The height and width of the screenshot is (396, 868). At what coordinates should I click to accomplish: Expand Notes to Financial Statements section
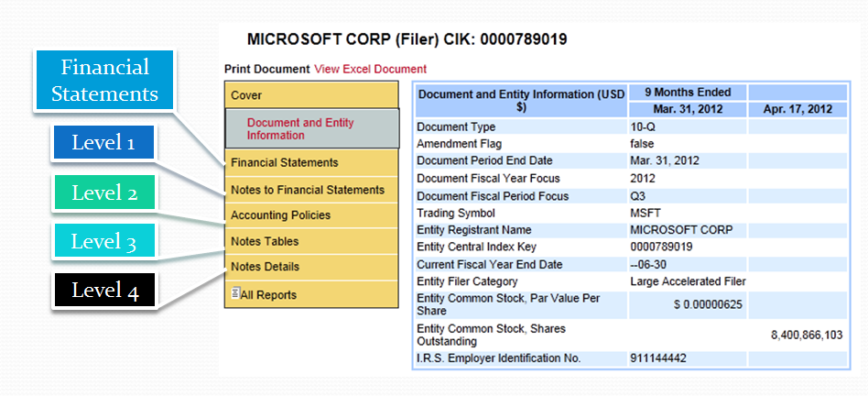coord(308,190)
